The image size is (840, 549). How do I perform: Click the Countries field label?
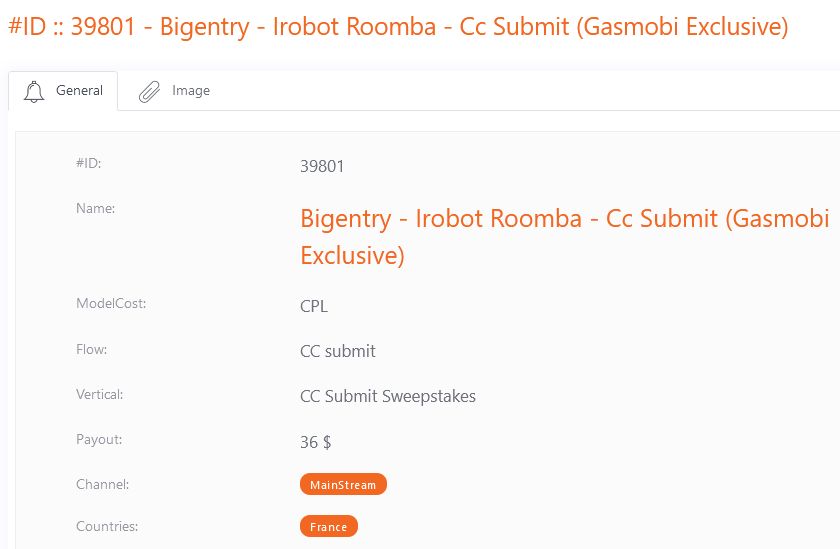[x=107, y=526]
